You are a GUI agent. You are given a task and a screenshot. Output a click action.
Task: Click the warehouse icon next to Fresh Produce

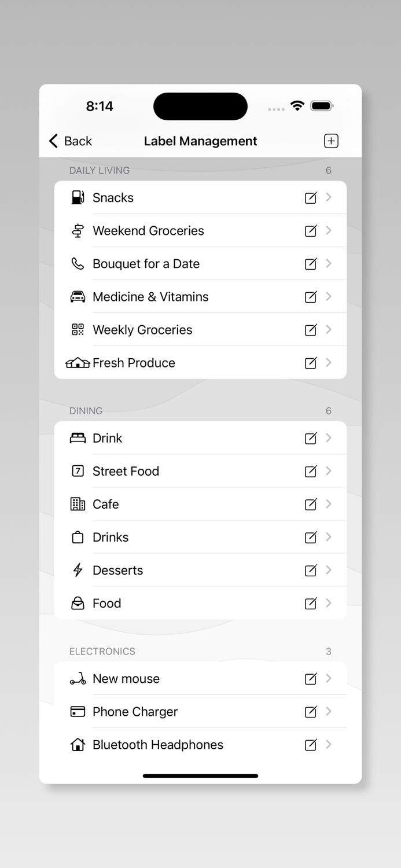77,363
